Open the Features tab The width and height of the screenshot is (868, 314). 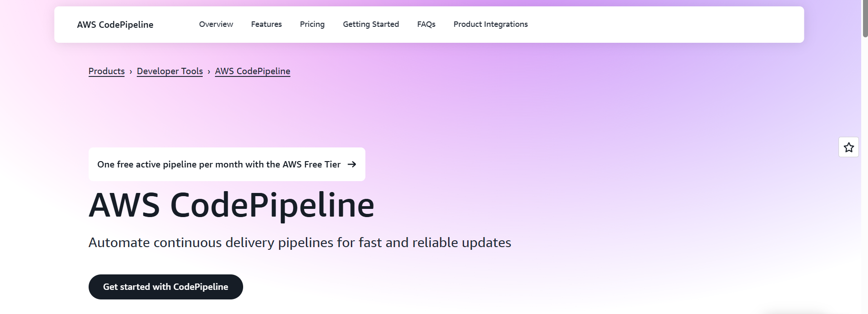266,24
